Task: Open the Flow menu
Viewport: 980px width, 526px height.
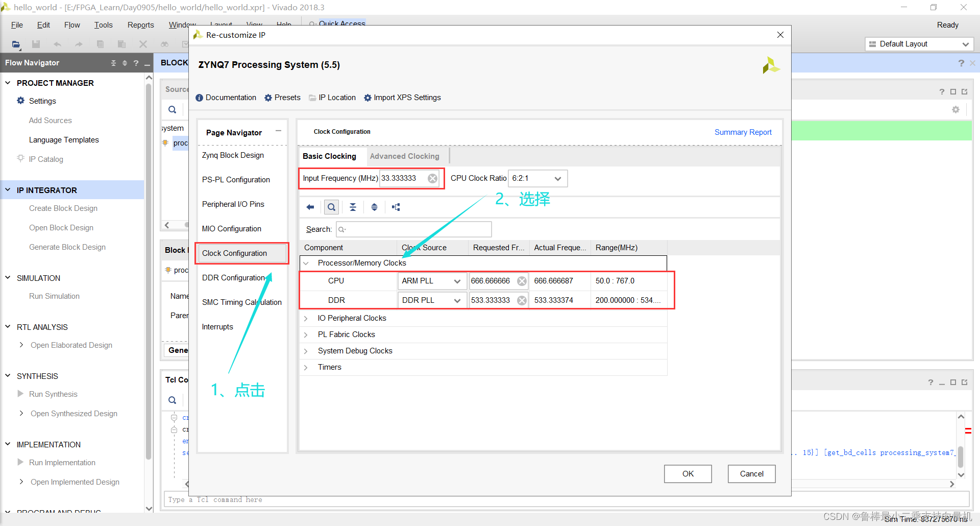Action: (x=72, y=25)
